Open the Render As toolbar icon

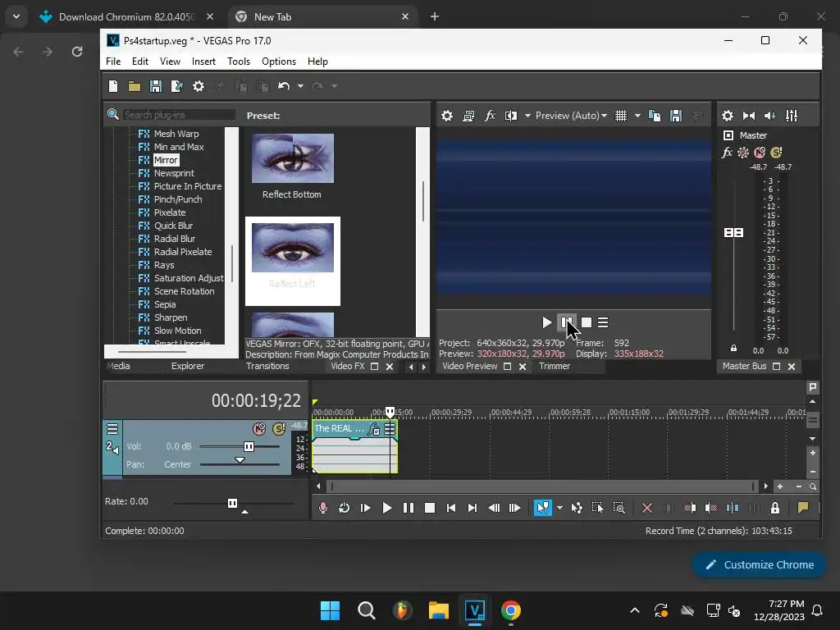(177, 86)
